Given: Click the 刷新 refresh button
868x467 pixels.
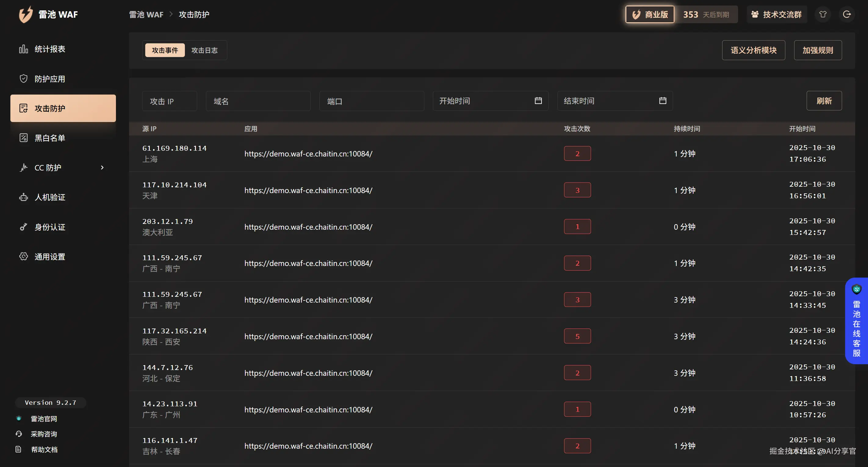Looking at the screenshot, I should click(824, 101).
